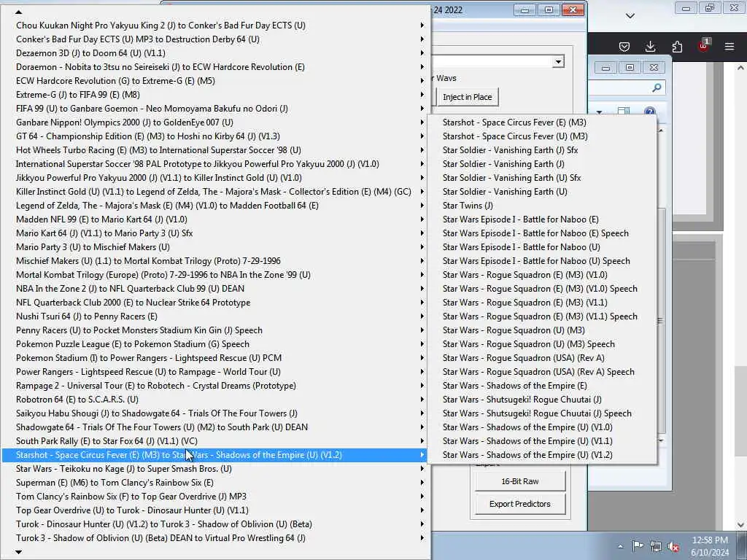This screenshot has width=747, height=560.
Task: Click the scrollbar in the background gray window
Action: coord(660,322)
